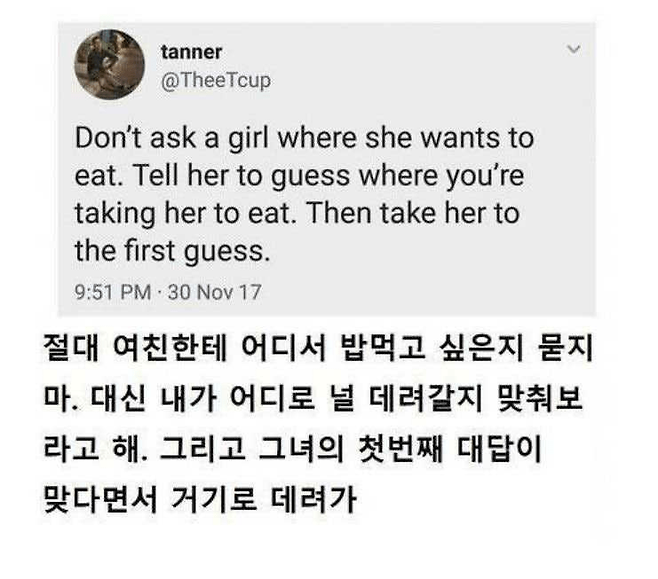Click the Korean word "절대"
The image size is (658, 579).
tap(71, 352)
